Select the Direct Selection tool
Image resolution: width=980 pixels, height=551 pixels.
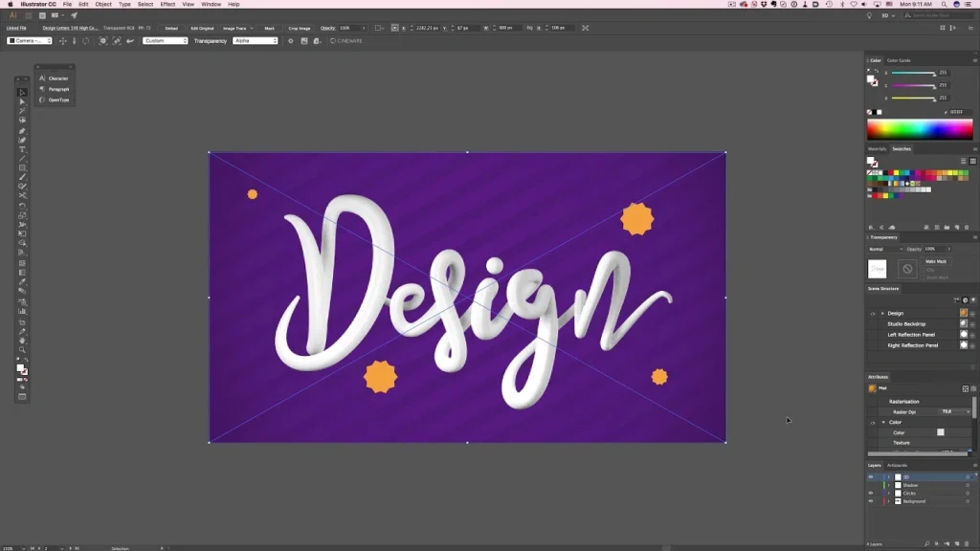point(22,101)
